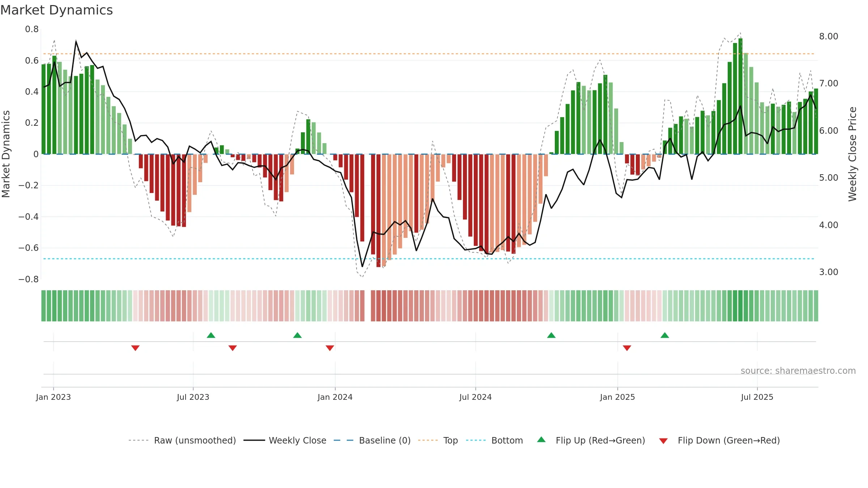
Task: Select the flip-down marker in August 2023
Action: tap(233, 348)
